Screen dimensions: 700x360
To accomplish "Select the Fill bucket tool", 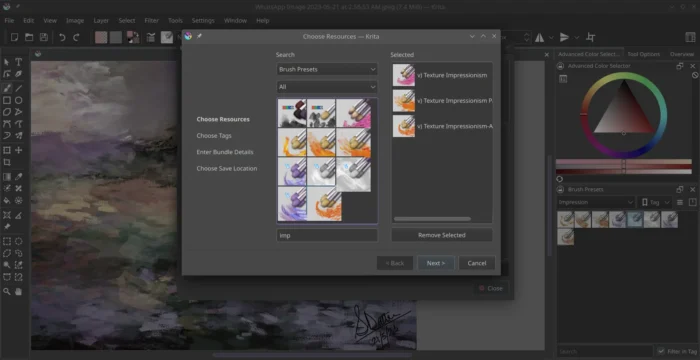I will [x=7, y=201].
